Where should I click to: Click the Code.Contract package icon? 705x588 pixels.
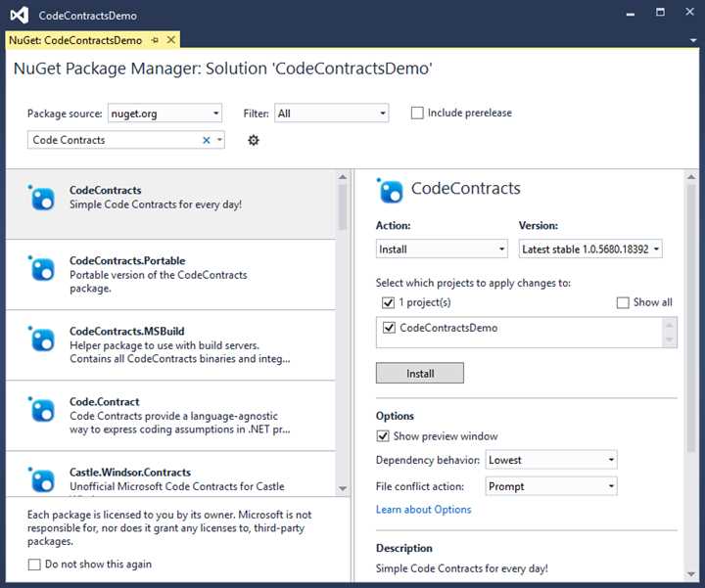point(42,409)
